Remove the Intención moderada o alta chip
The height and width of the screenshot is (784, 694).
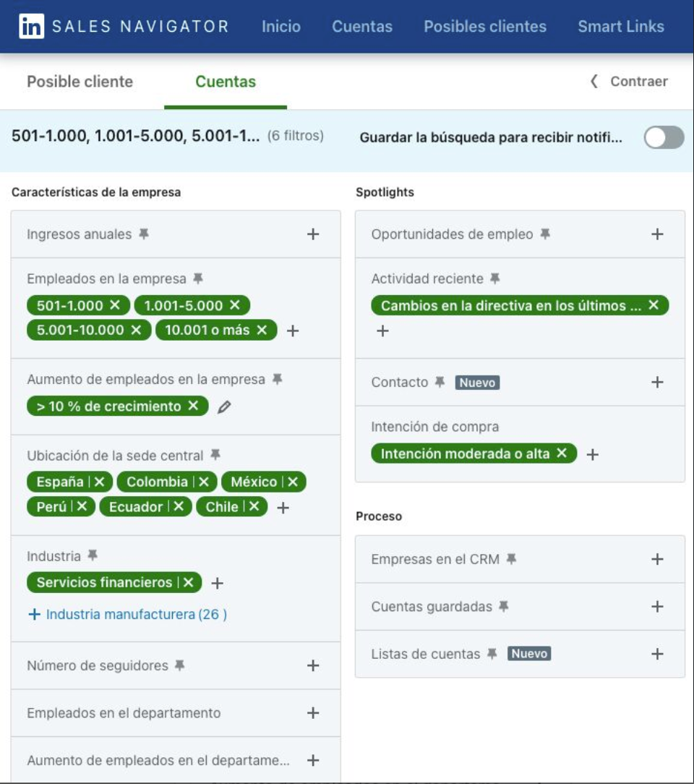[x=562, y=453]
